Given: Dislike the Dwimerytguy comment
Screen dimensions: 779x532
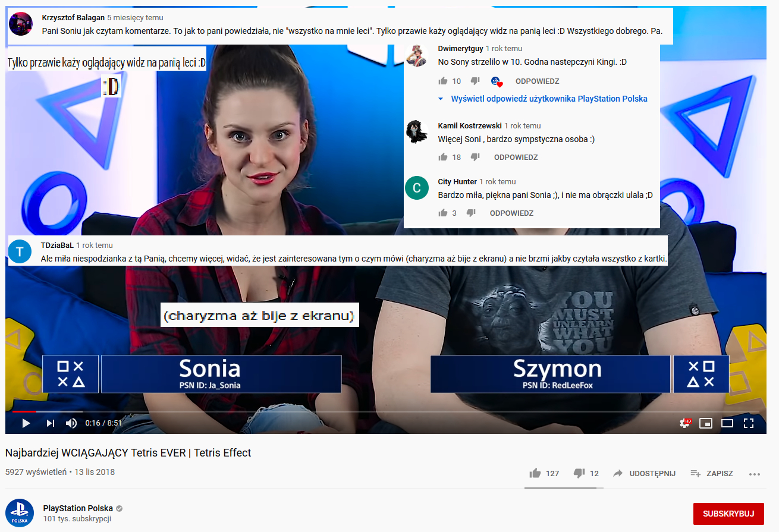Looking at the screenshot, I should tap(475, 81).
